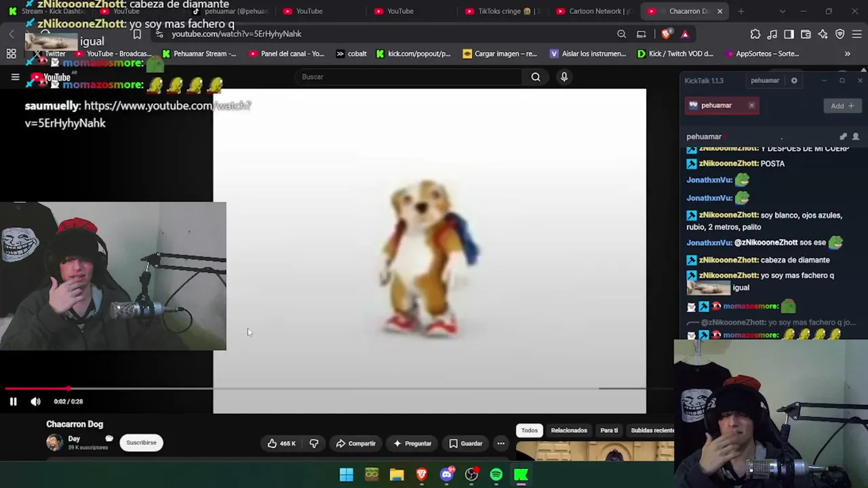Start voice search with microphone icon
Viewport: 868px width, 488px height.
(564, 77)
